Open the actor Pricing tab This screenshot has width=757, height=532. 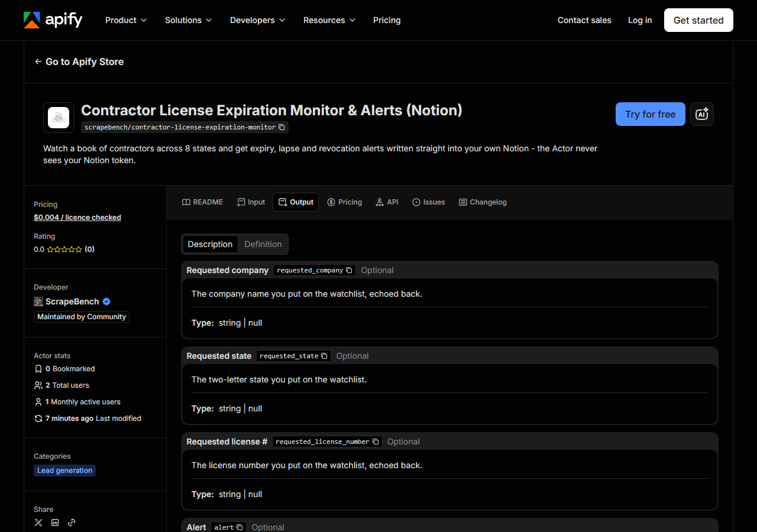344,202
